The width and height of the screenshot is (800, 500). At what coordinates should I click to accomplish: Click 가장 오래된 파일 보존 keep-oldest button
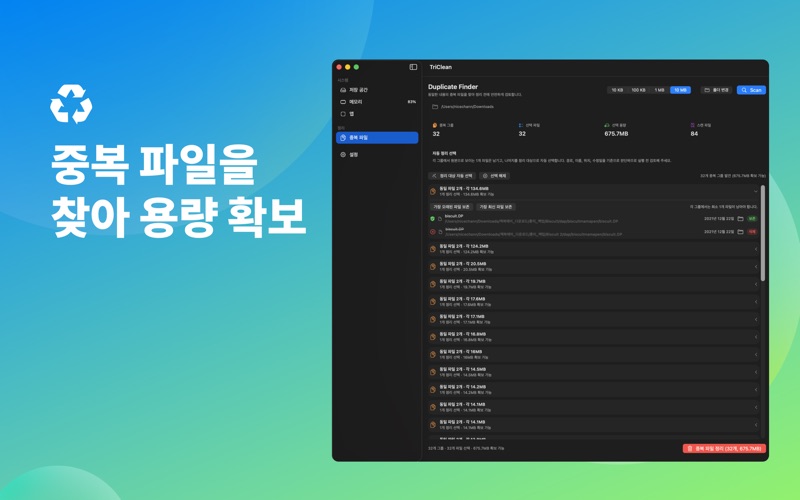451,207
